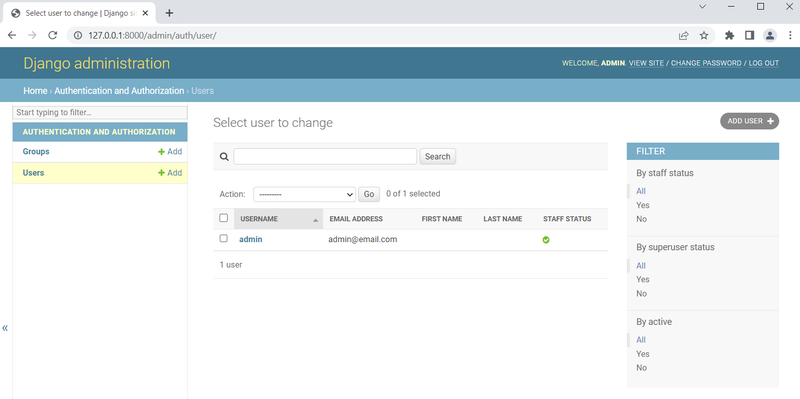This screenshot has width=800, height=399.
Task: Sort by the EMAIL ADDRESS column
Action: (356, 219)
